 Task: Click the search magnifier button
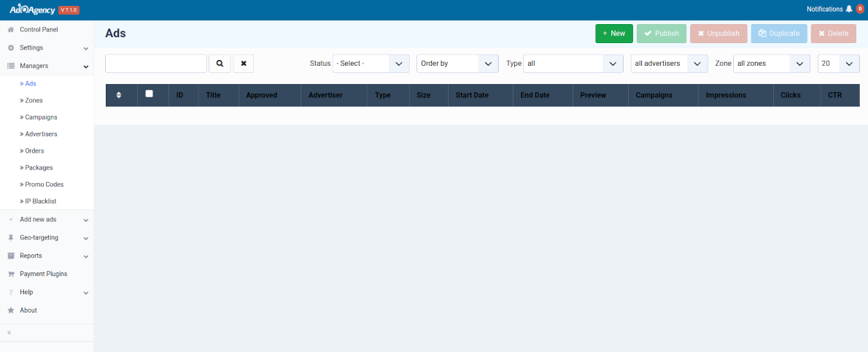pos(220,64)
